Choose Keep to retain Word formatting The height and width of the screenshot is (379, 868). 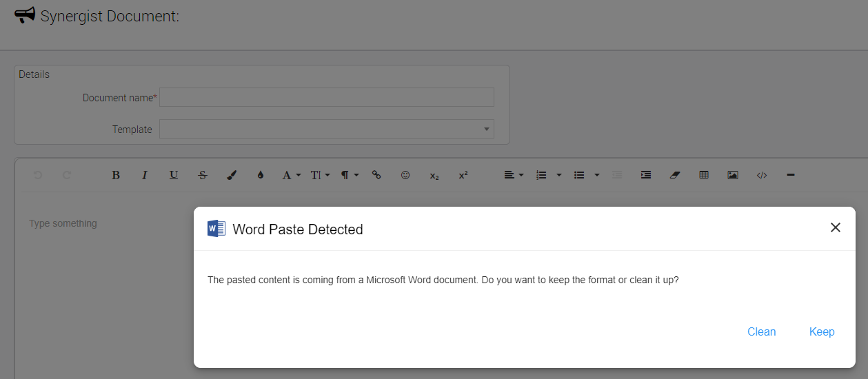click(x=822, y=332)
